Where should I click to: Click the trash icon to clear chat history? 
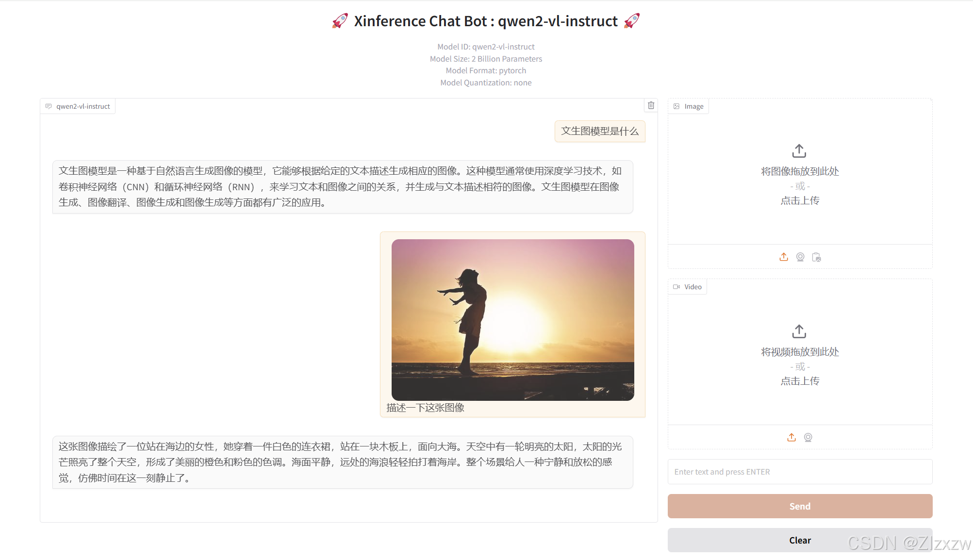click(x=651, y=105)
